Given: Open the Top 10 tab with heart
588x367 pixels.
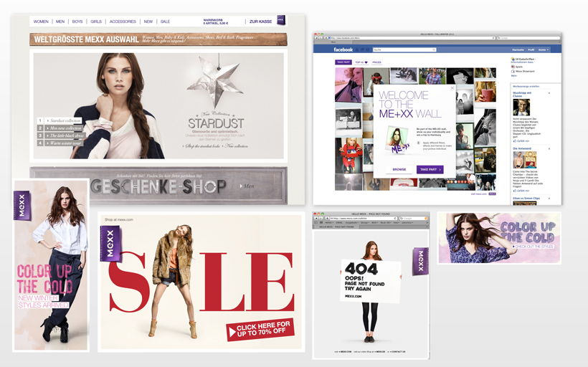Looking at the screenshot, I should (x=361, y=62).
